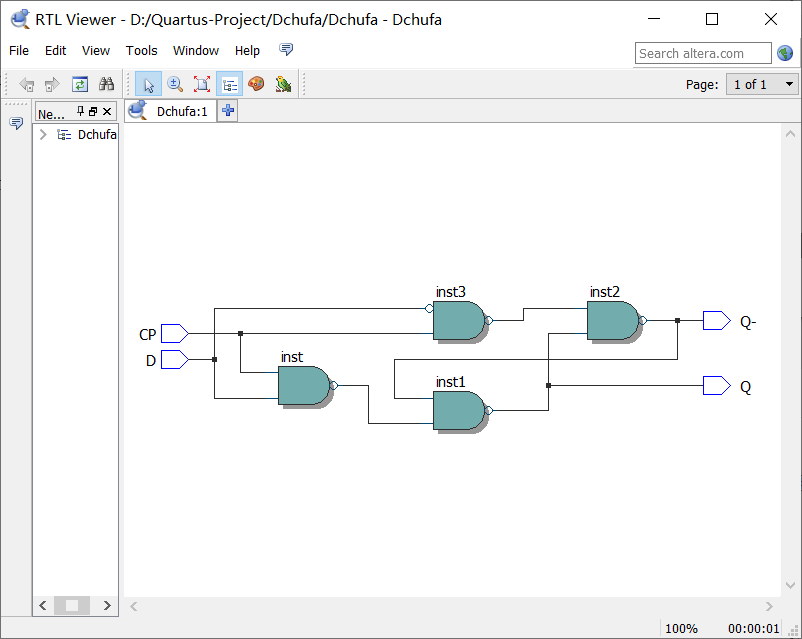Close the Netlist Navigator panel

point(106,110)
